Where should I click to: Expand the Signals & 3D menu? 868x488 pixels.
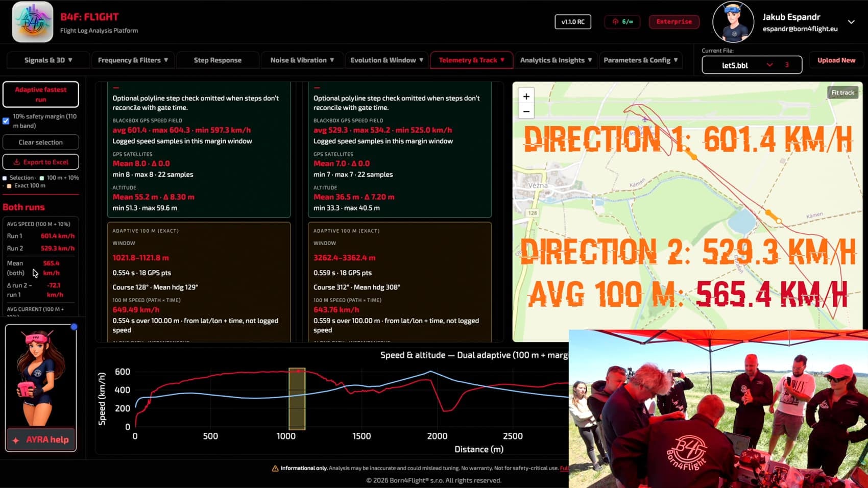(48, 60)
